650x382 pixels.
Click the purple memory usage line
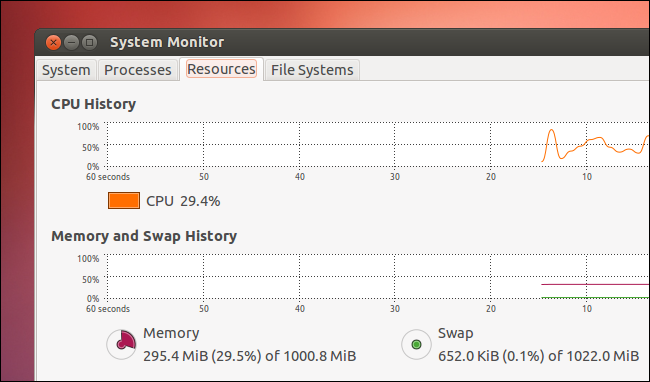coord(595,284)
